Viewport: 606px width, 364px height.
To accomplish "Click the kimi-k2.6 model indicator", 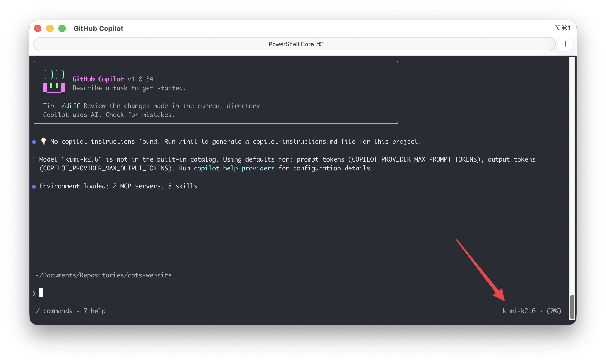I will click(519, 311).
